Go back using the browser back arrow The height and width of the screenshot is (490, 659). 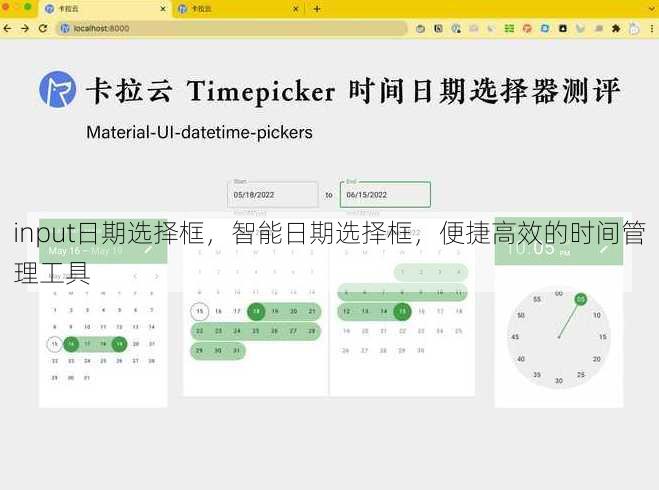click(7, 28)
